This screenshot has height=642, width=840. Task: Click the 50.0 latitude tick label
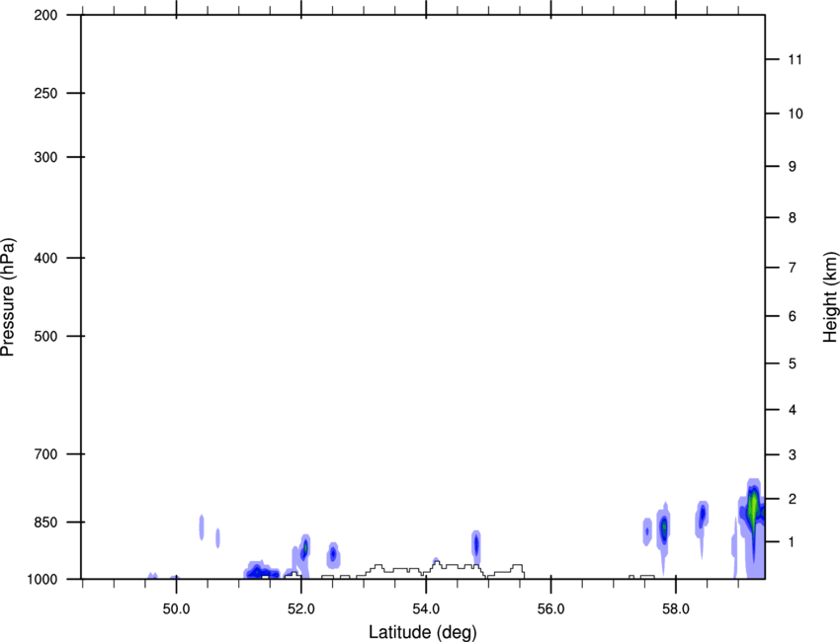176,609
